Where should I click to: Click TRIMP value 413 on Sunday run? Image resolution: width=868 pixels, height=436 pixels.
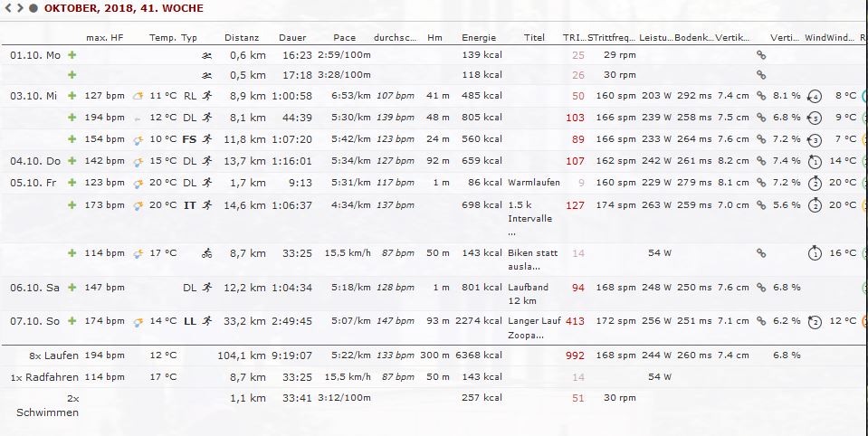(575, 321)
